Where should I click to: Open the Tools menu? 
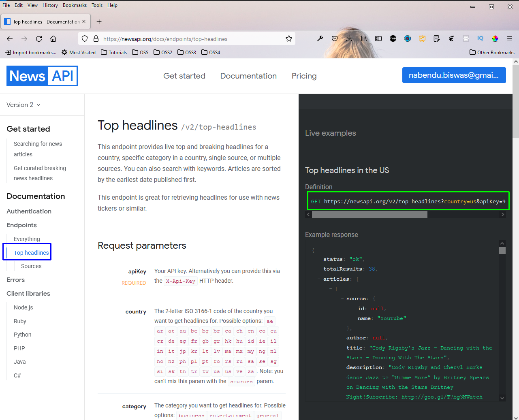(x=97, y=5)
